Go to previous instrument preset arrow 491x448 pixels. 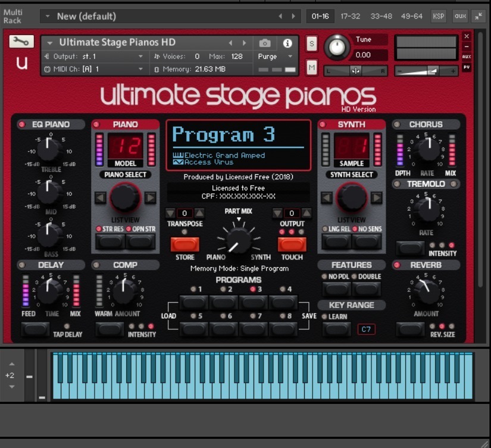coord(230,43)
